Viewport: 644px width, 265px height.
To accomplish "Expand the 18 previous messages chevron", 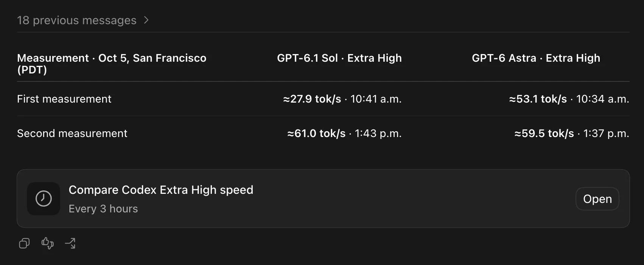I will click(146, 20).
